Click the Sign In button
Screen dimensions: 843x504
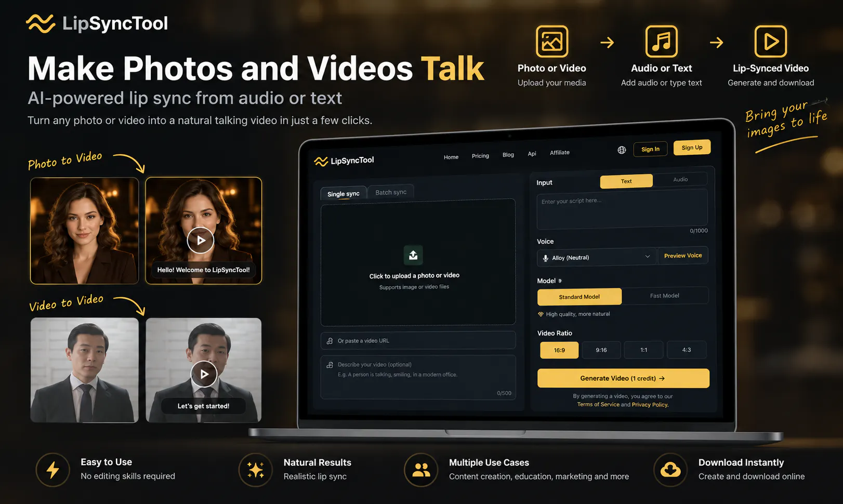point(650,149)
